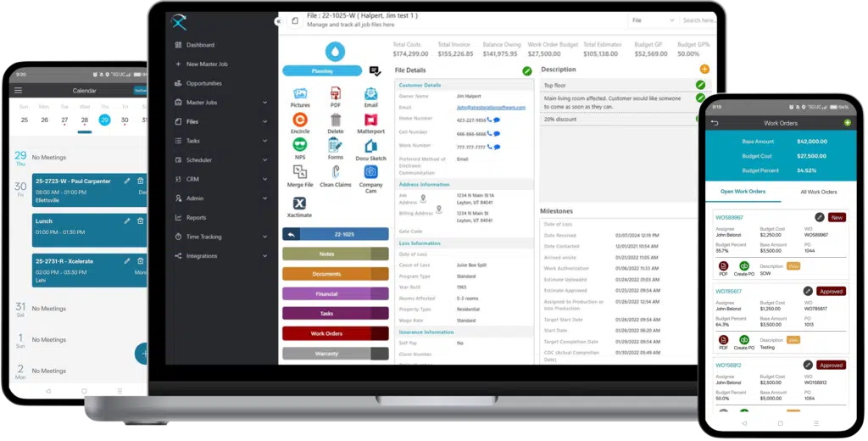
Task: Edit File Details with green pencil icon
Action: pos(527,71)
